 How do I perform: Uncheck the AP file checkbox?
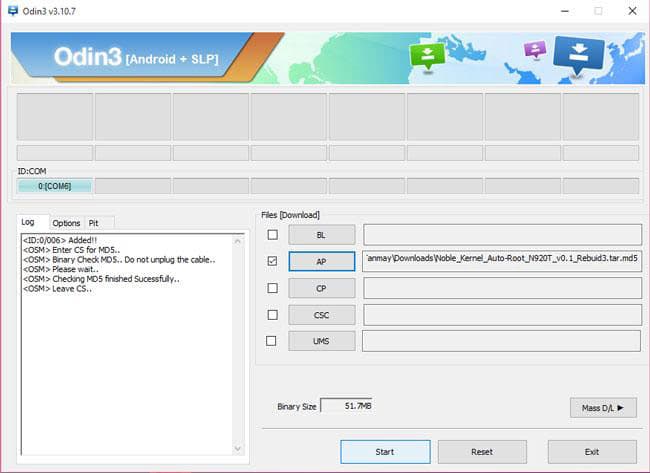[271, 261]
